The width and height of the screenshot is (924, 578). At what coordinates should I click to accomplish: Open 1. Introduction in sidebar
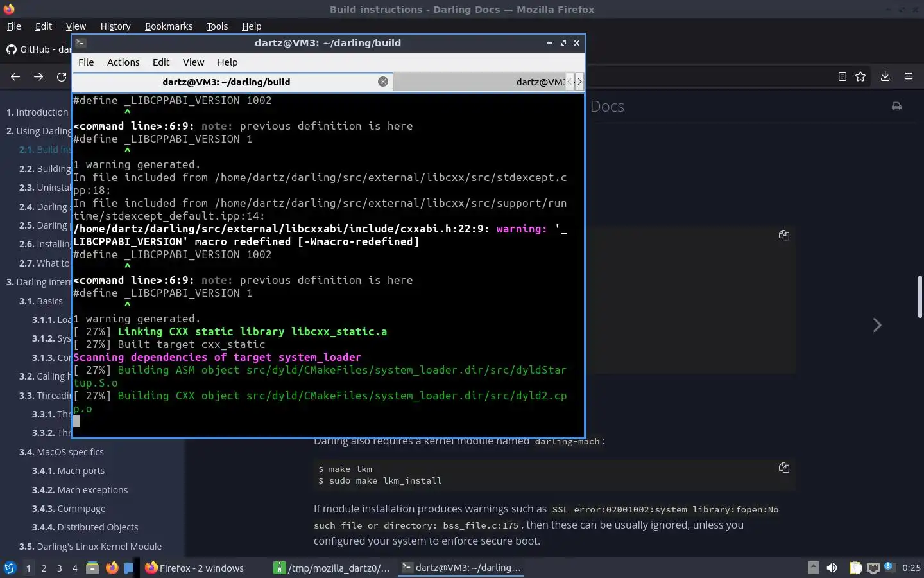pyautogui.click(x=37, y=112)
